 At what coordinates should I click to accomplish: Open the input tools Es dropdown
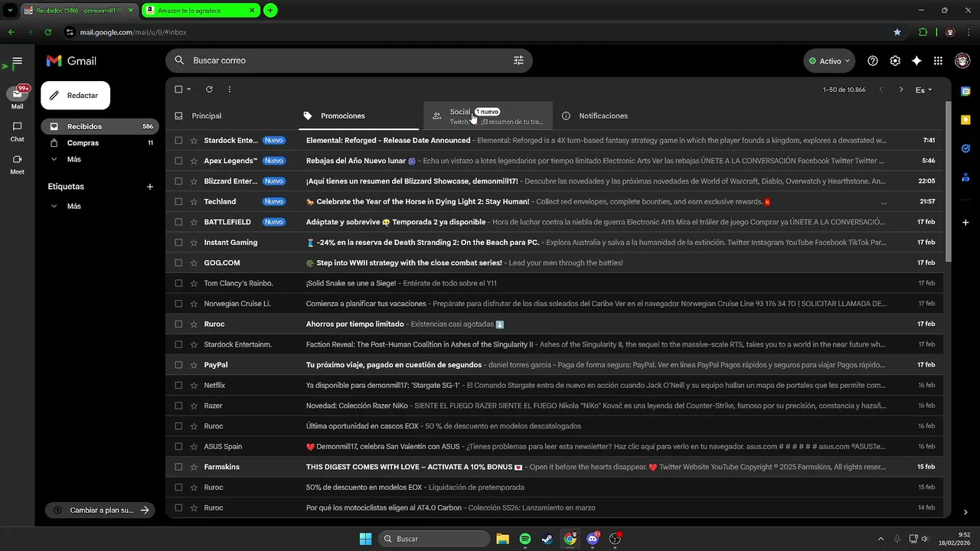click(923, 90)
